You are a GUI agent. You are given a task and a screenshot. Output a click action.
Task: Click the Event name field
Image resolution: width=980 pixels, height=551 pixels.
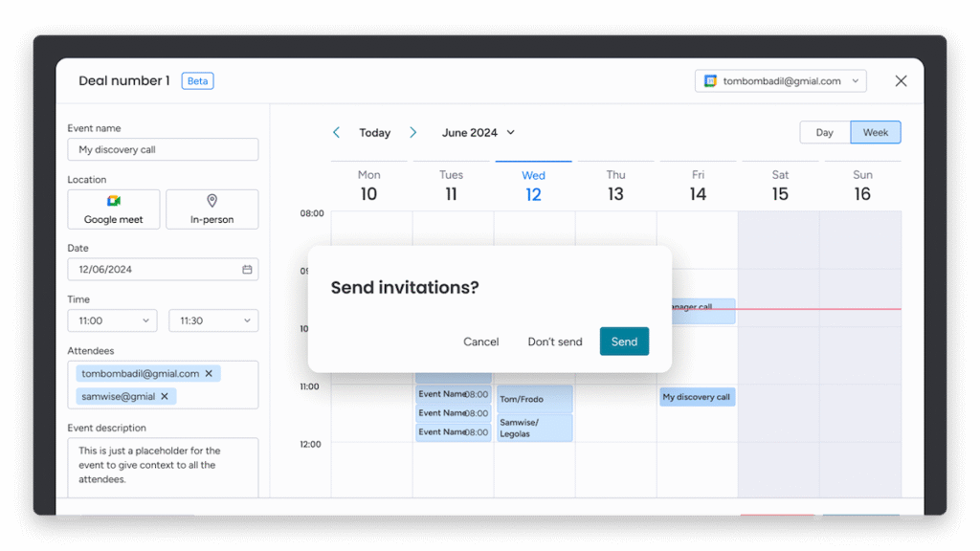(163, 149)
